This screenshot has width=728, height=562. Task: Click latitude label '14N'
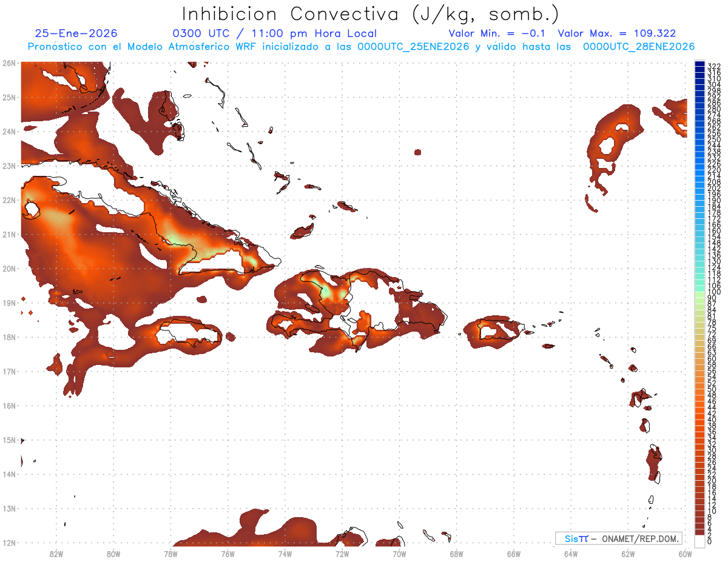[x=9, y=474]
